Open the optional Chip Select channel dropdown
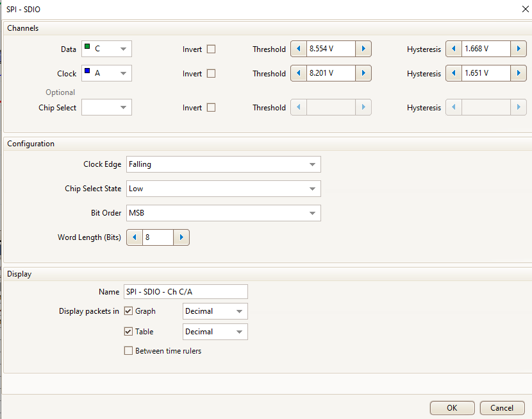The width and height of the screenshot is (532, 419). tap(107, 108)
